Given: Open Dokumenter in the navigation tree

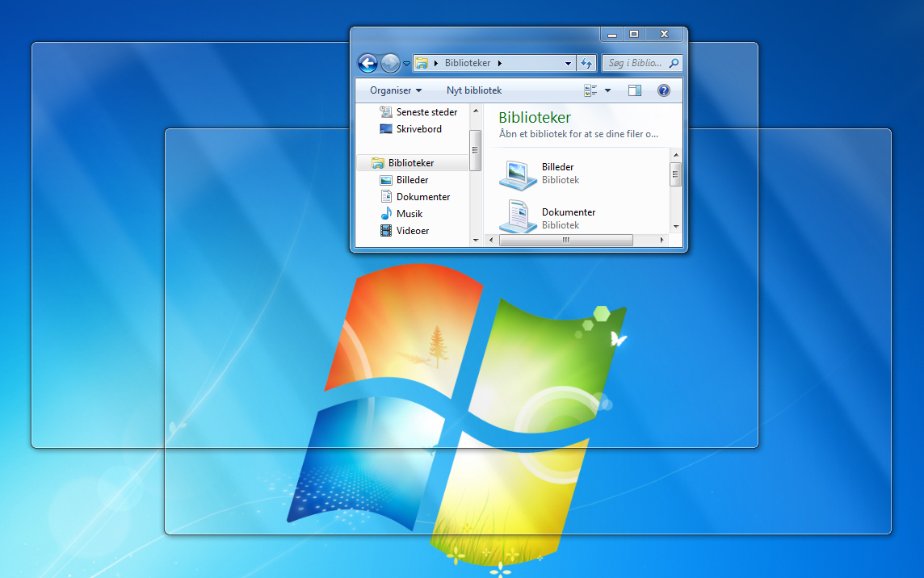Looking at the screenshot, I should click(423, 197).
